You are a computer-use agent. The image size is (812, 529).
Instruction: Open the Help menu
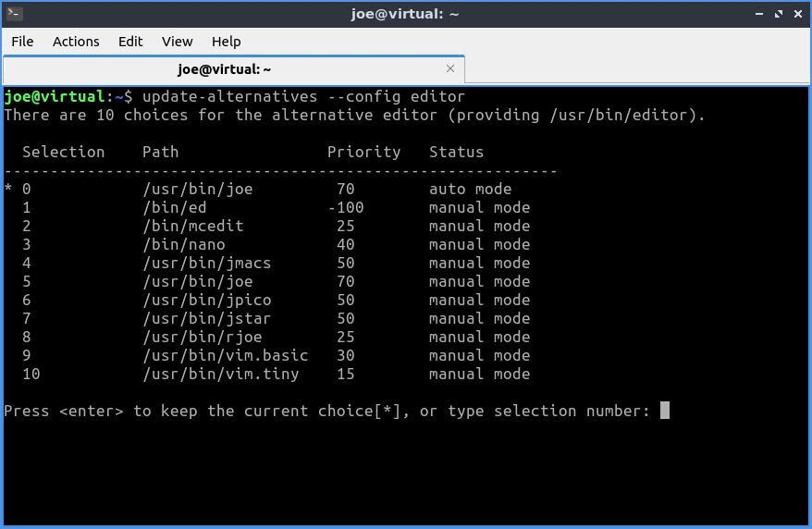click(x=226, y=42)
